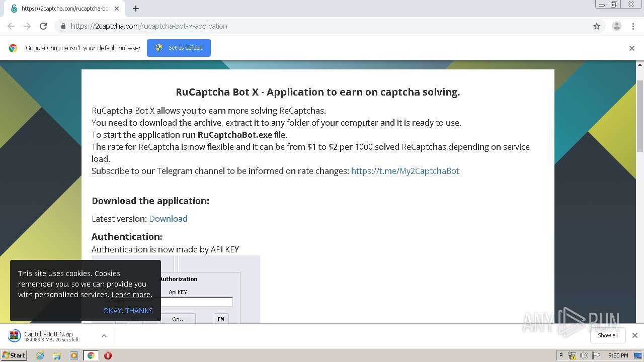
Task: Select the 2captcha.com rucaptcha tab
Action: coord(65,9)
